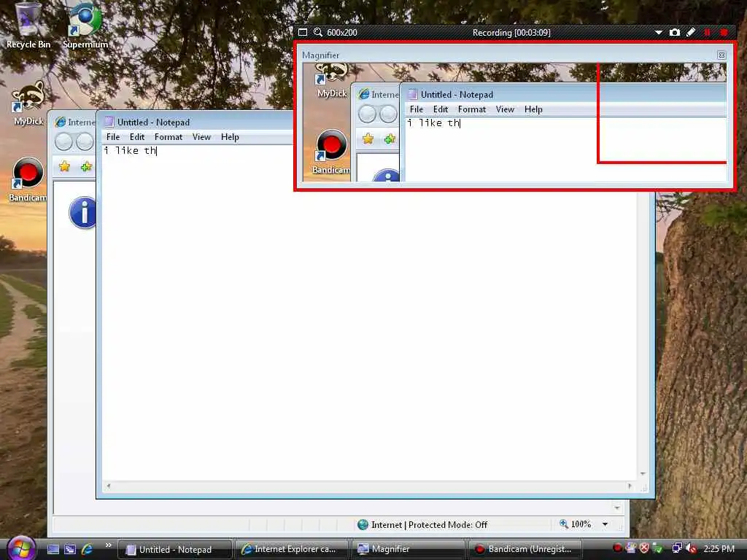Open the Windows Start orb

point(21,548)
